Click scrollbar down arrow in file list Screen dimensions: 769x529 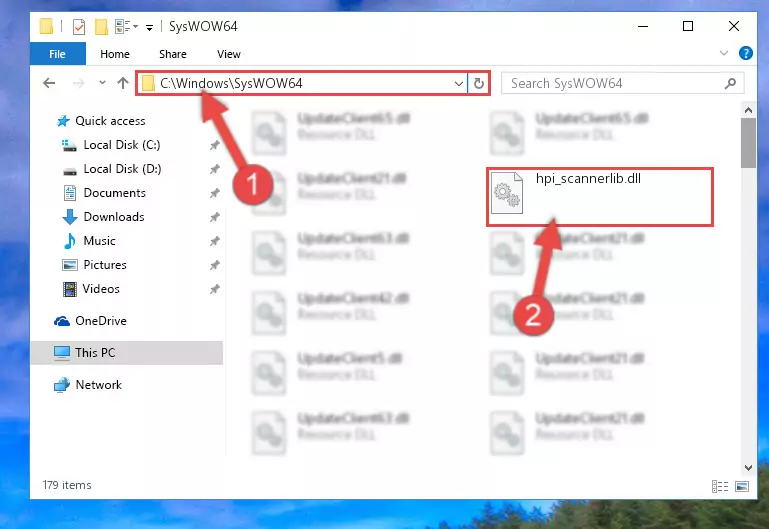tap(748, 467)
